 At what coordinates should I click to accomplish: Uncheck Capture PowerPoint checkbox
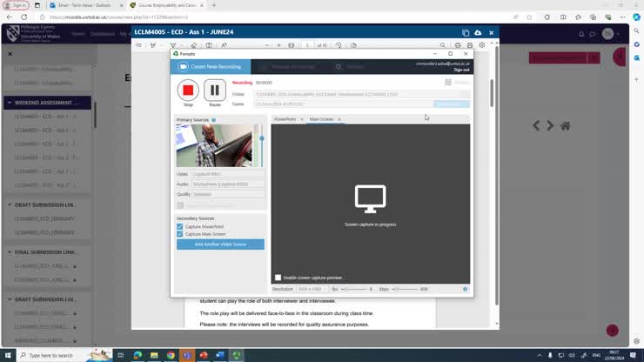[x=180, y=226]
